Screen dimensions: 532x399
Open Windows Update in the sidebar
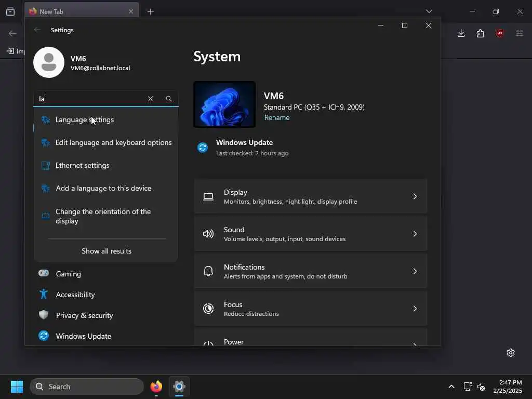(x=106, y=336)
